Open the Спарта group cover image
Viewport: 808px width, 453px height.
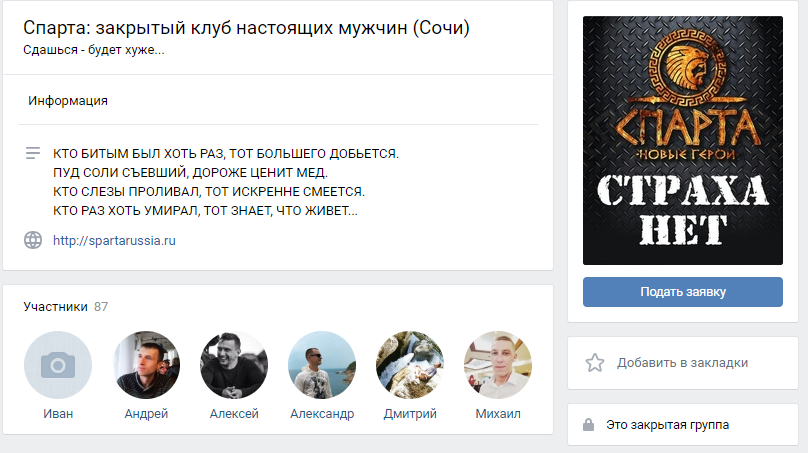point(683,140)
